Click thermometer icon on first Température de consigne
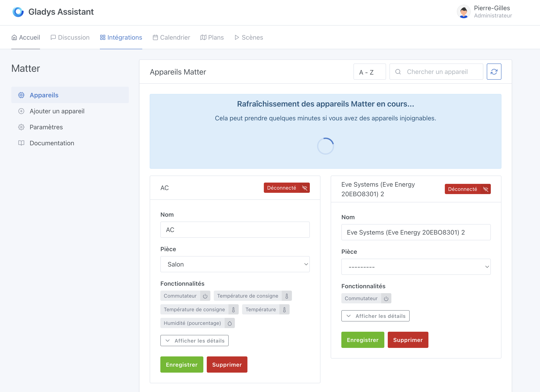The height and width of the screenshot is (392, 540). point(287,296)
